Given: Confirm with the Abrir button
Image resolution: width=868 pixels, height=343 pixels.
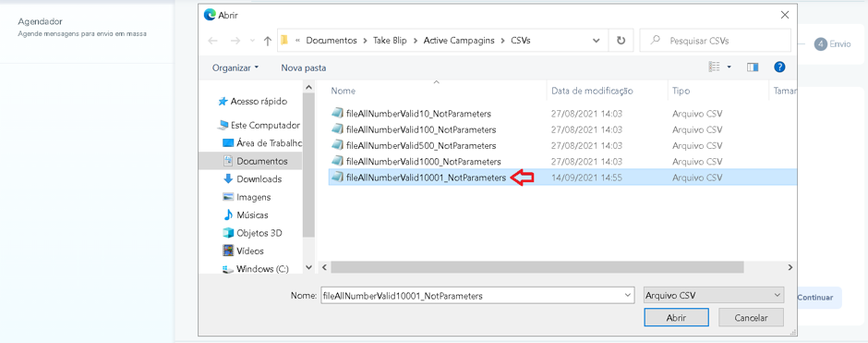Looking at the screenshot, I should pos(677,318).
